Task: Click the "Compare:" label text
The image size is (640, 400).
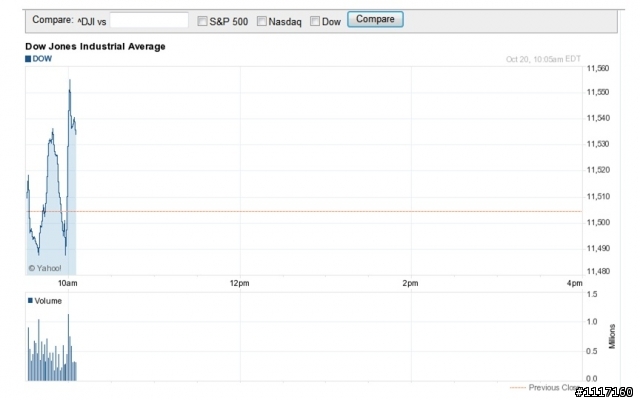Action: click(53, 20)
